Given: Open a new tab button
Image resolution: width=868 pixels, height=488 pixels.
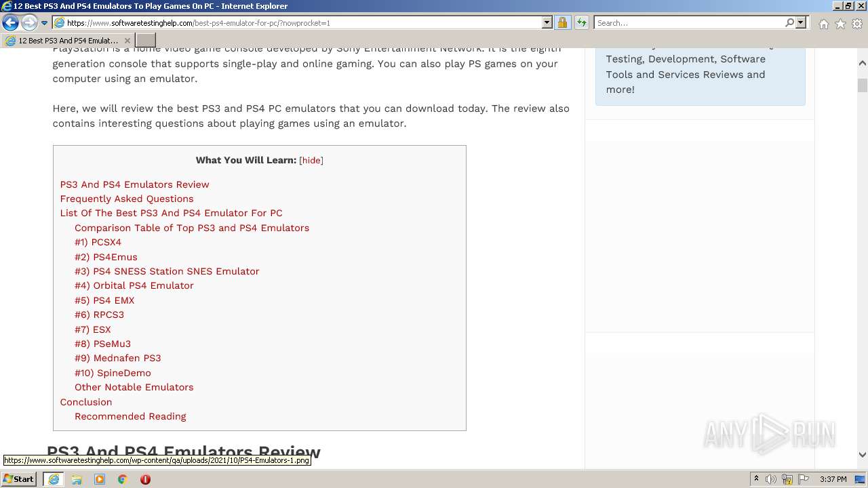Looking at the screenshot, I should coord(146,41).
